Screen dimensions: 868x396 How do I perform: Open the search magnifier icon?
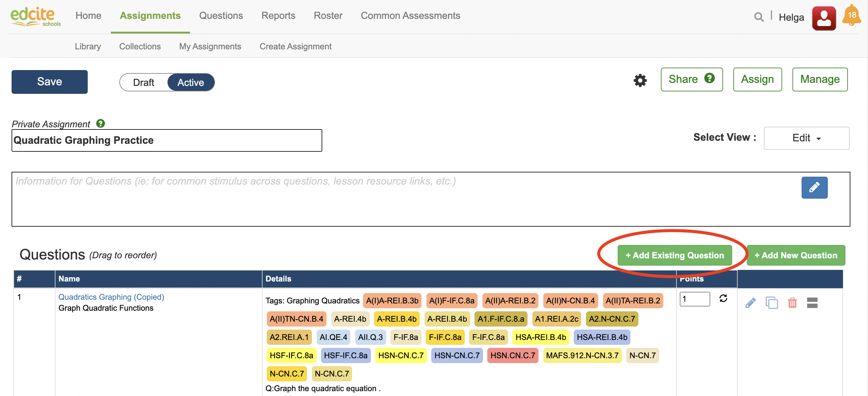pyautogui.click(x=758, y=17)
